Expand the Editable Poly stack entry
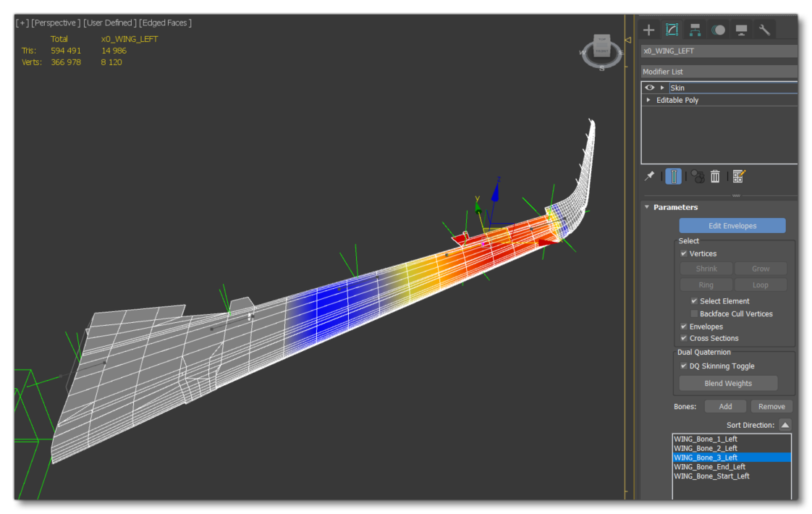 (648, 101)
